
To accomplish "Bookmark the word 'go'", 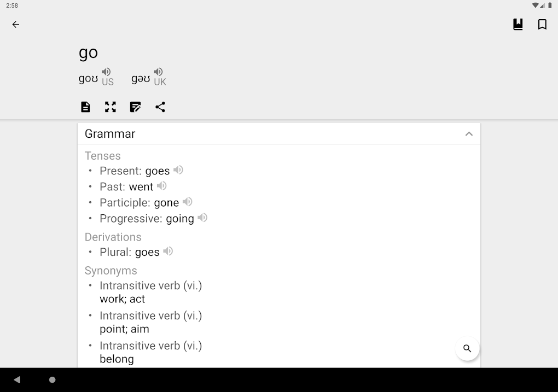I will (x=542, y=24).
